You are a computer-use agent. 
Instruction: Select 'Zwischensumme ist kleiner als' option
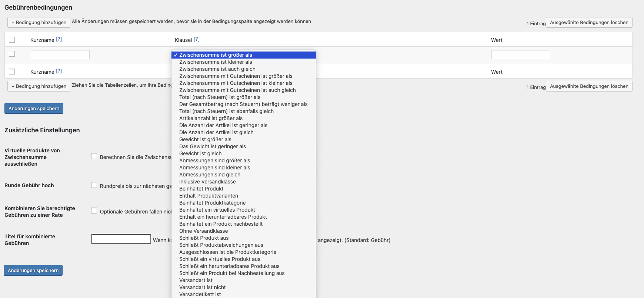pyautogui.click(x=244, y=62)
